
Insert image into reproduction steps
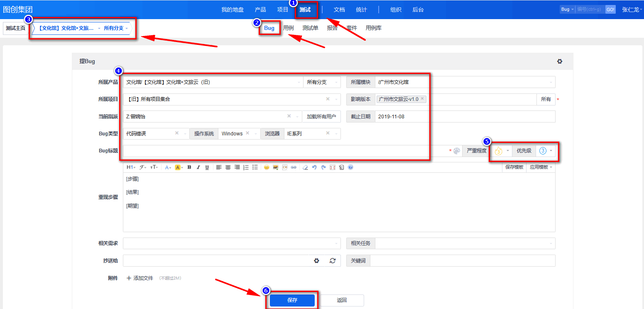click(276, 167)
